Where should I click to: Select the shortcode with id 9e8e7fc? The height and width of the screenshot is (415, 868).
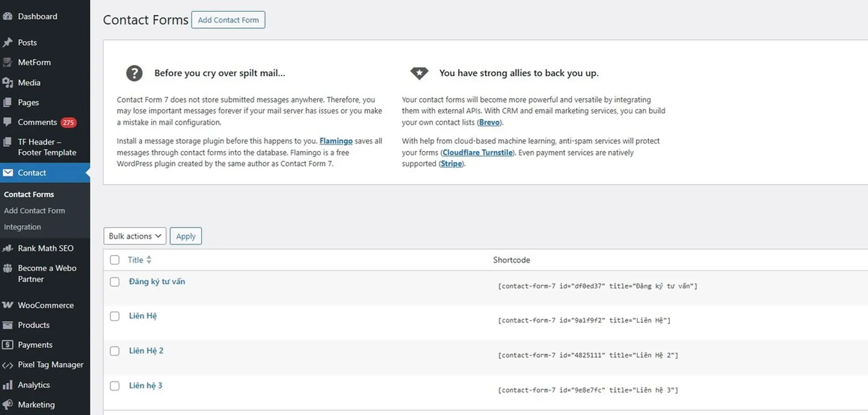click(588, 390)
